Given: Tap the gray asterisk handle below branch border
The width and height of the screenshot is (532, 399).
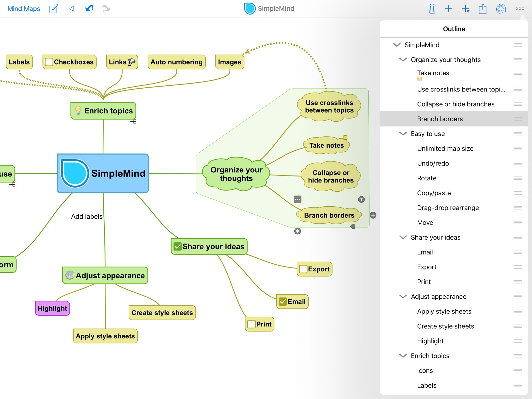Looking at the screenshot, I should 297,231.
